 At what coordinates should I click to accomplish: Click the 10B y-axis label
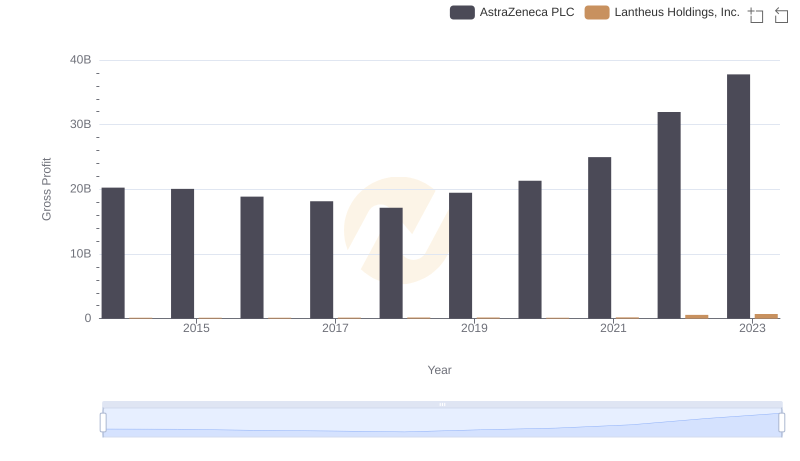81,254
